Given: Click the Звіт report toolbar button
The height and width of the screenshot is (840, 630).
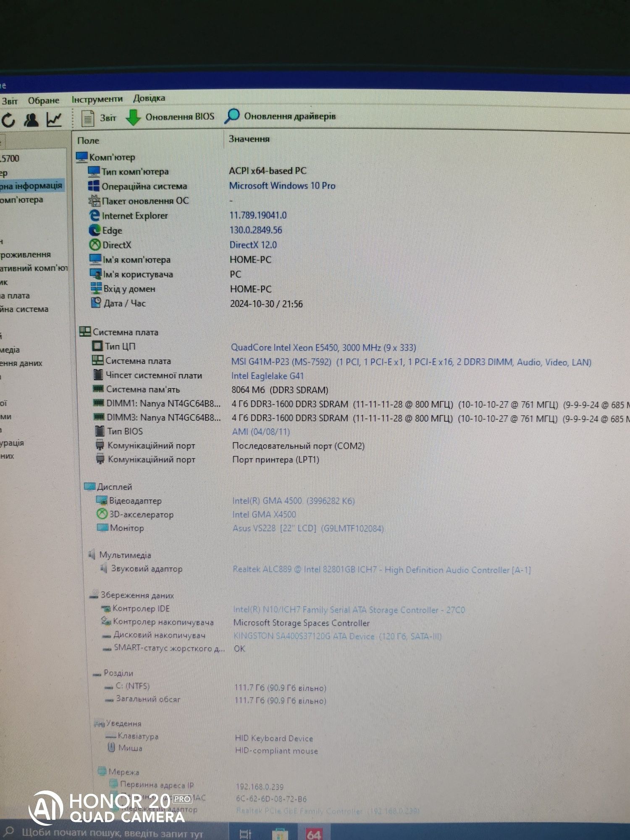Looking at the screenshot, I should click(x=98, y=118).
